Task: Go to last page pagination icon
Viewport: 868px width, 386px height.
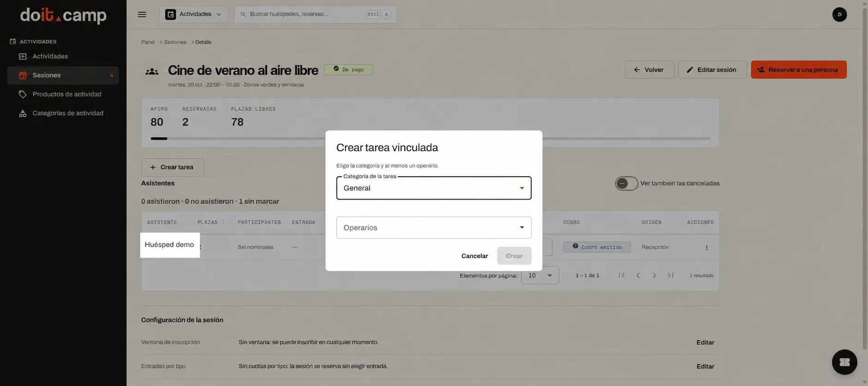Action: click(670, 275)
